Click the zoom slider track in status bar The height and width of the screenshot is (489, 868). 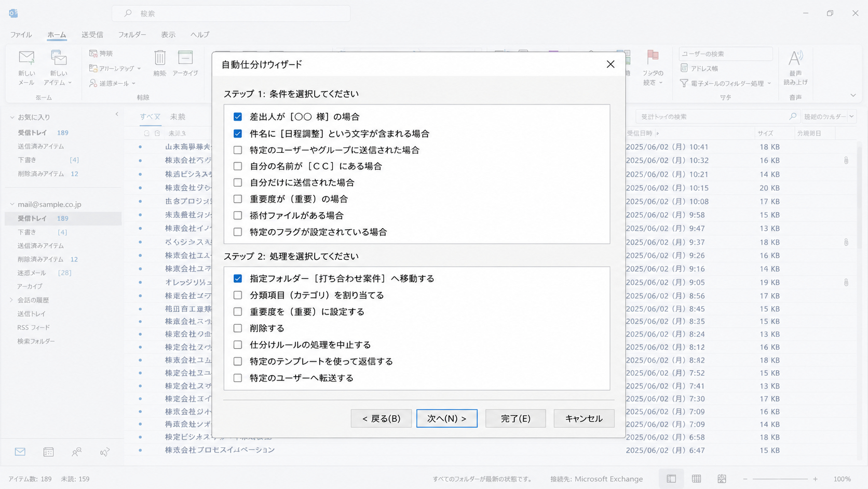tap(780, 479)
